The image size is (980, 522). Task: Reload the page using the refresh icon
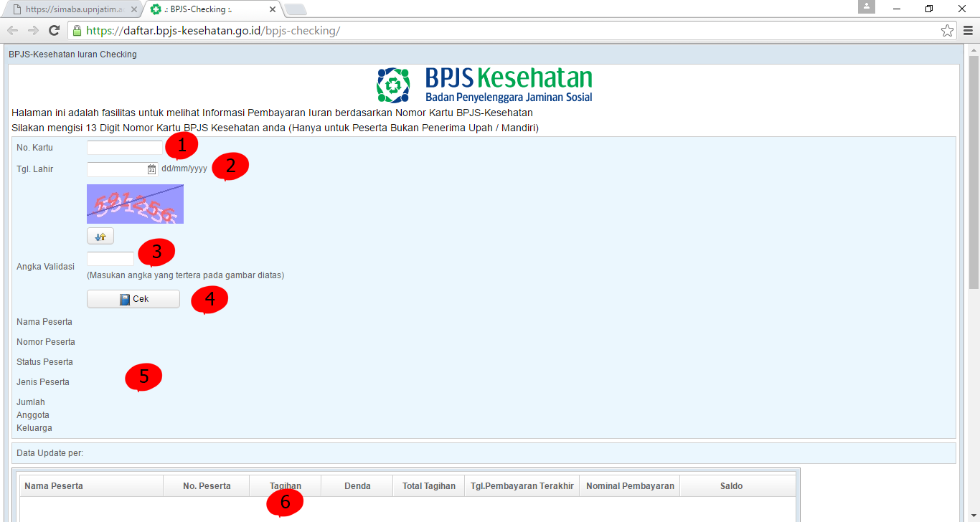pyautogui.click(x=54, y=30)
